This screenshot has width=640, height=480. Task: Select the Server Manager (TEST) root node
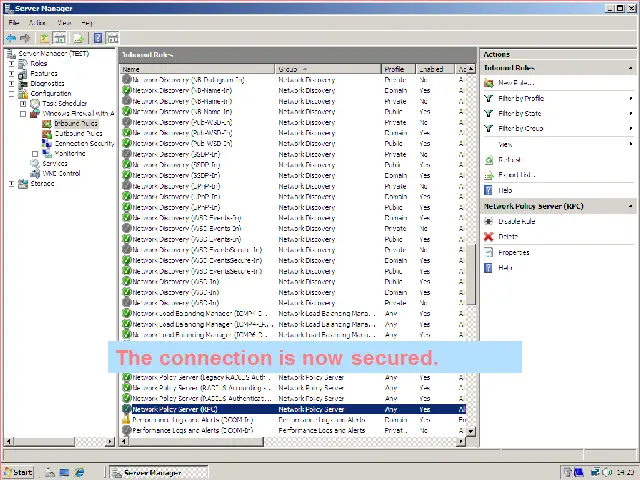[53, 53]
